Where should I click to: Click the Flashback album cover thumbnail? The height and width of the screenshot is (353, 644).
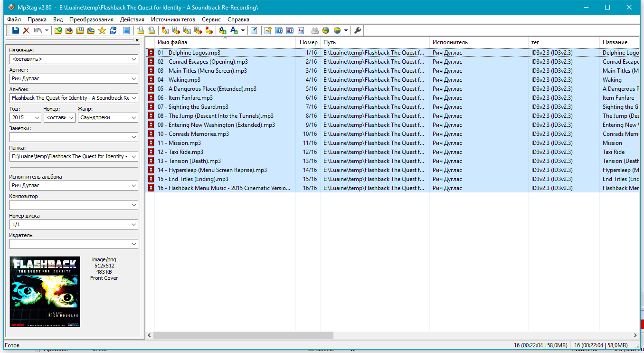click(x=45, y=291)
